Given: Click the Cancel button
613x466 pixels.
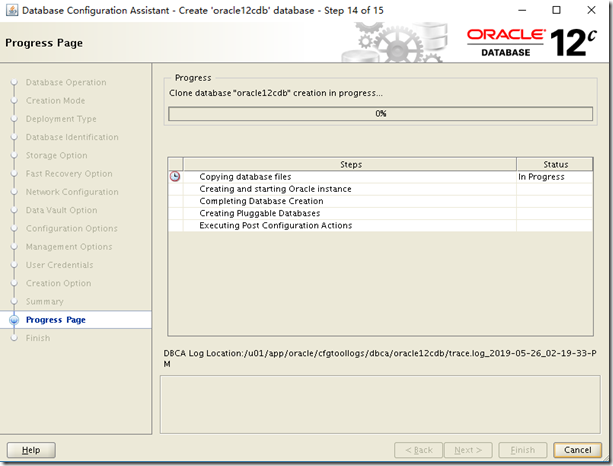Looking at the screenshot, I should tap(577, 450).
